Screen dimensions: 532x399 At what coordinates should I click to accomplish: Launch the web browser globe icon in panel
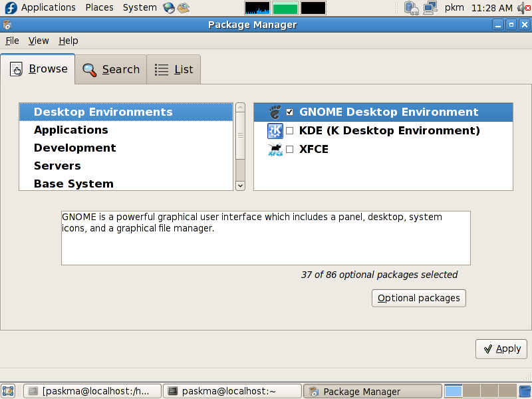click(x=169, y=8)
